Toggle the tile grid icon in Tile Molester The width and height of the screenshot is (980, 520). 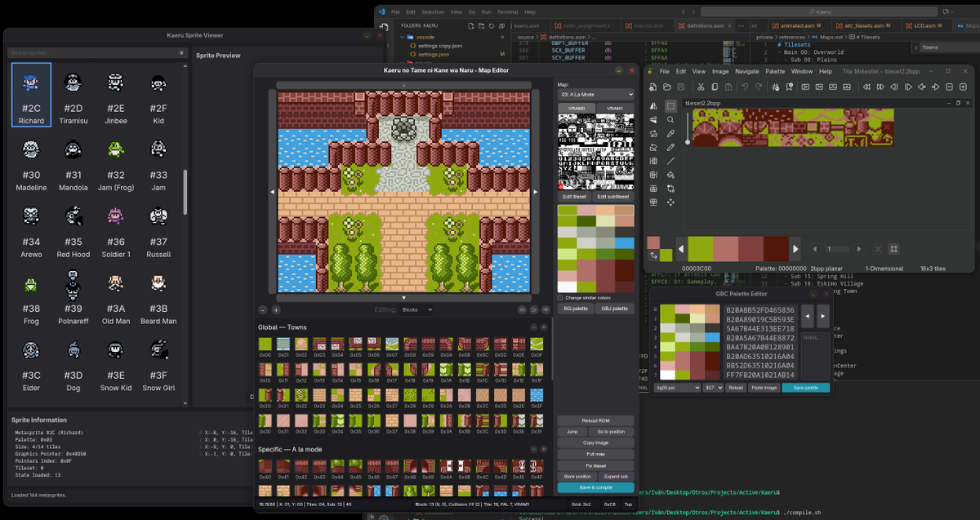[x=893, y=249]
